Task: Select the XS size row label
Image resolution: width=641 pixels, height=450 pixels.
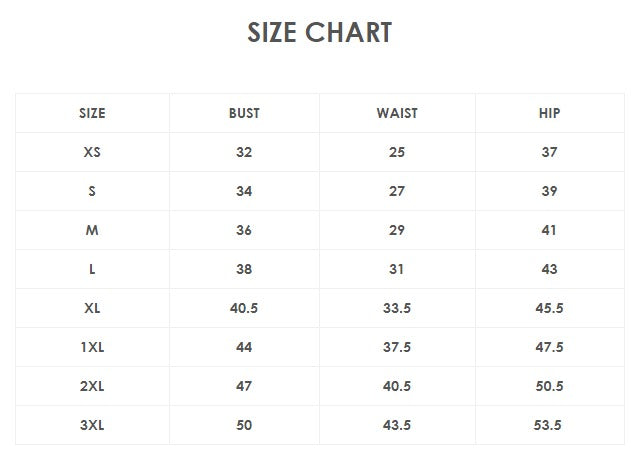Action: pos(92,152)
